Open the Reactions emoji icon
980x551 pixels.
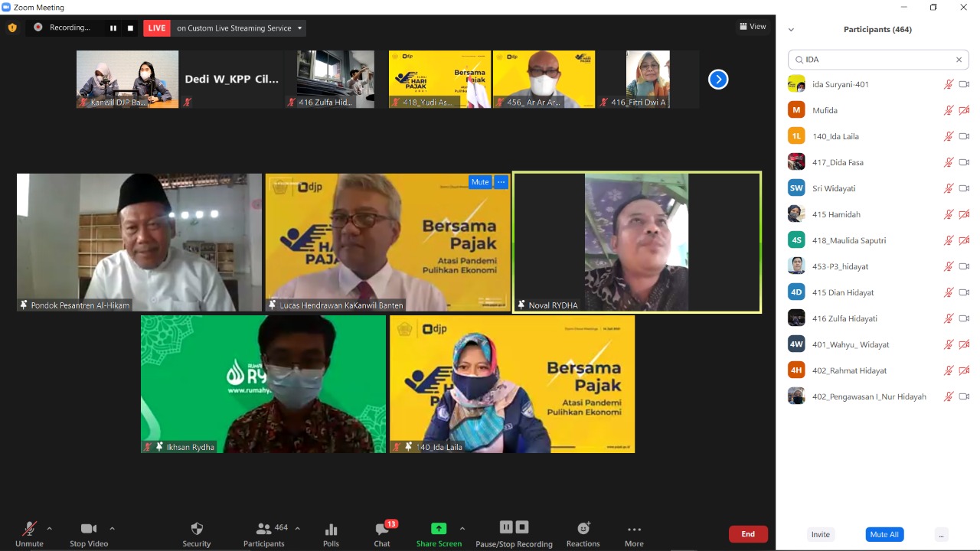(583, 528)
